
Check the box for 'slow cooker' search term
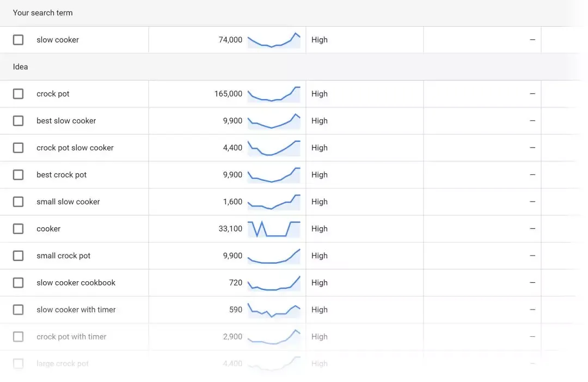(x=19, y=40)
